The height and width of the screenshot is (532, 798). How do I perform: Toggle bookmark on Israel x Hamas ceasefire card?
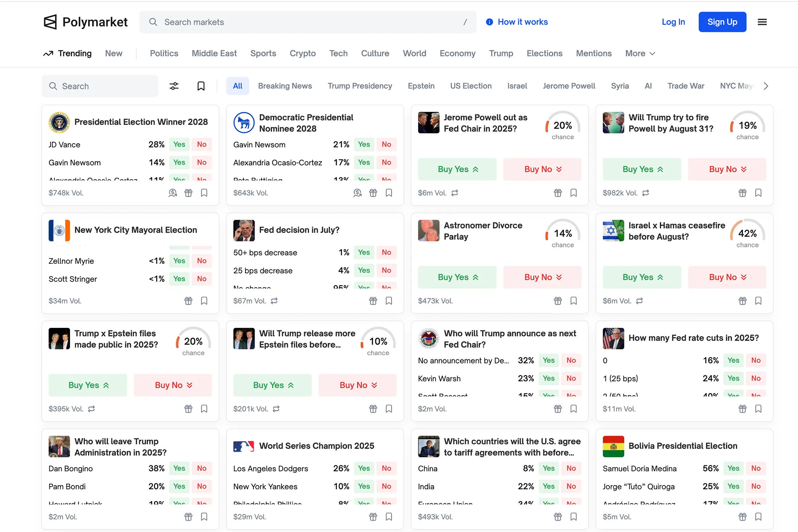[x=758, y=301]
